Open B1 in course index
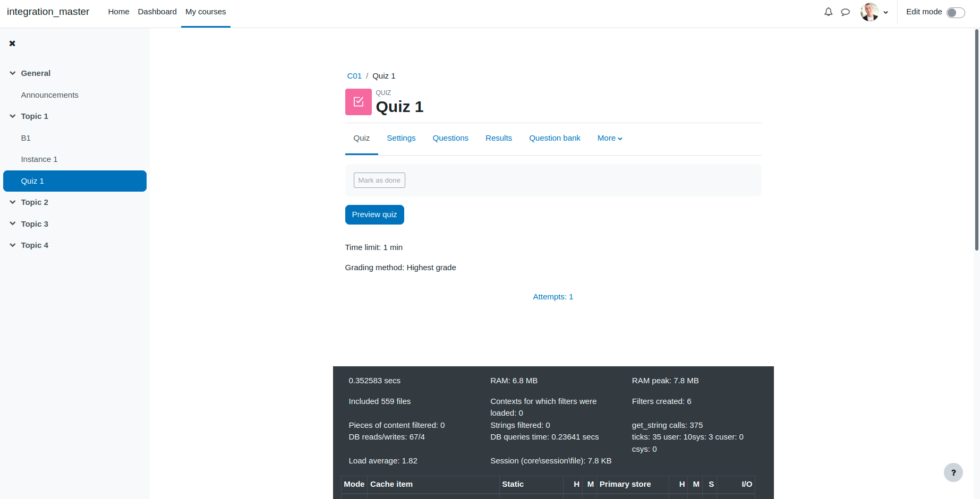The height and width of the screenshot is (499, 980). point(26,138)
